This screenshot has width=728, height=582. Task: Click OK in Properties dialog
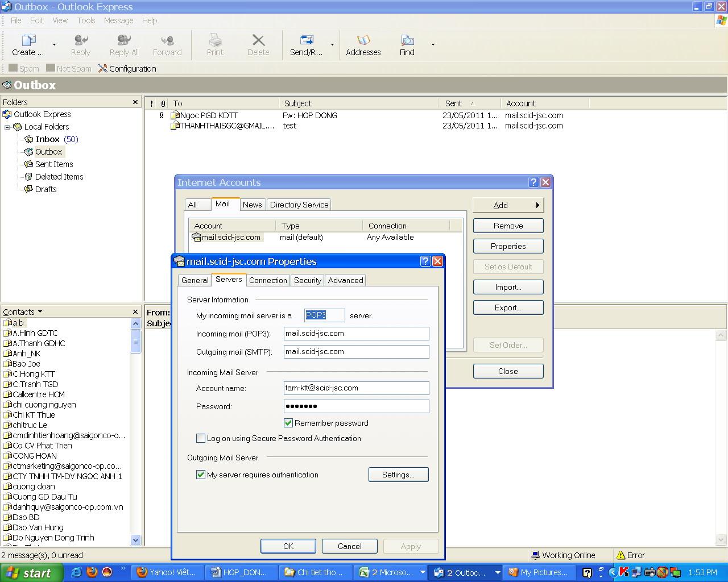[x=288, y=546]
